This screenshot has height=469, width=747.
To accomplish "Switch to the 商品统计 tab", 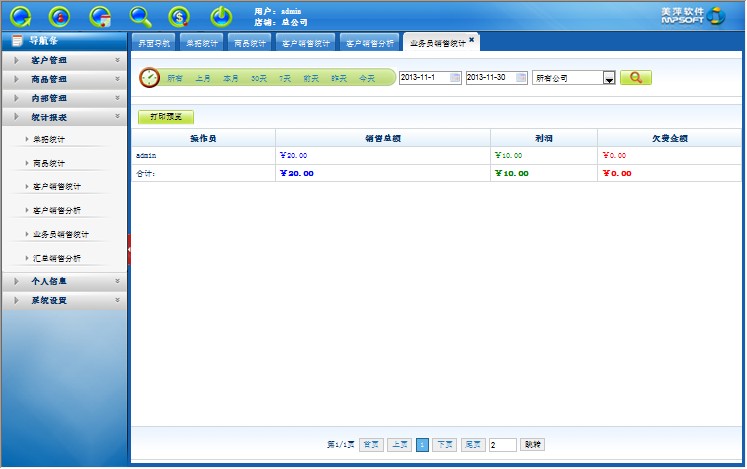I will pos(249,43).
